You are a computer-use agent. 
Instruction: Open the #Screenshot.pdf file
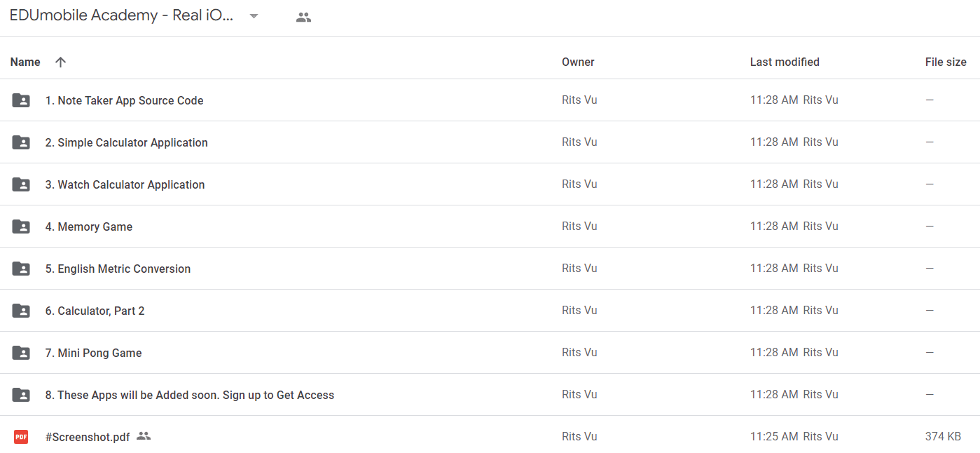88,437
